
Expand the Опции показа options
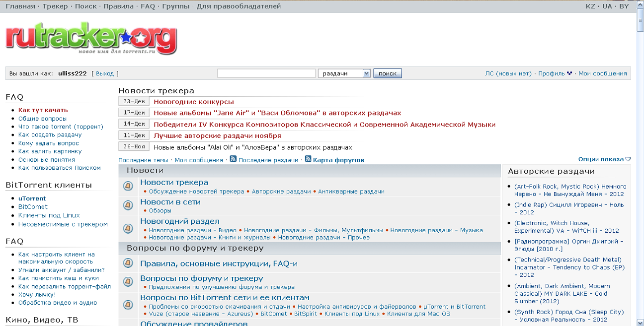(x=604, y=159)
